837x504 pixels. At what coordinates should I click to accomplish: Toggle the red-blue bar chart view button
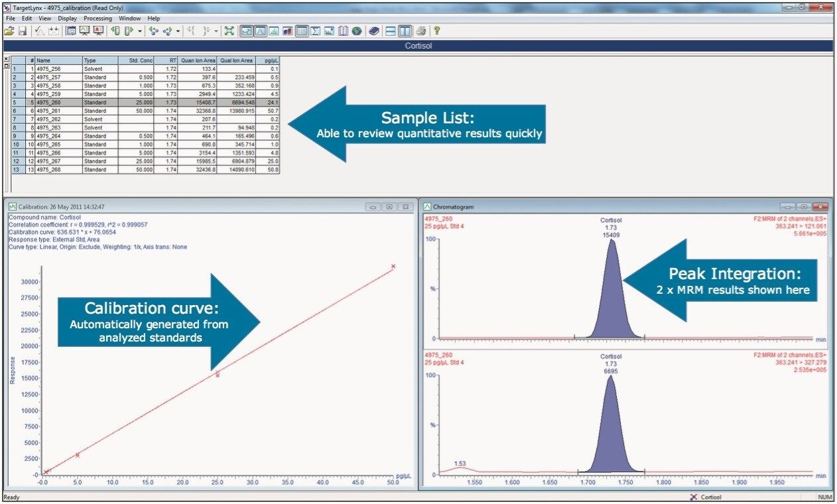[x=288, y=31]
